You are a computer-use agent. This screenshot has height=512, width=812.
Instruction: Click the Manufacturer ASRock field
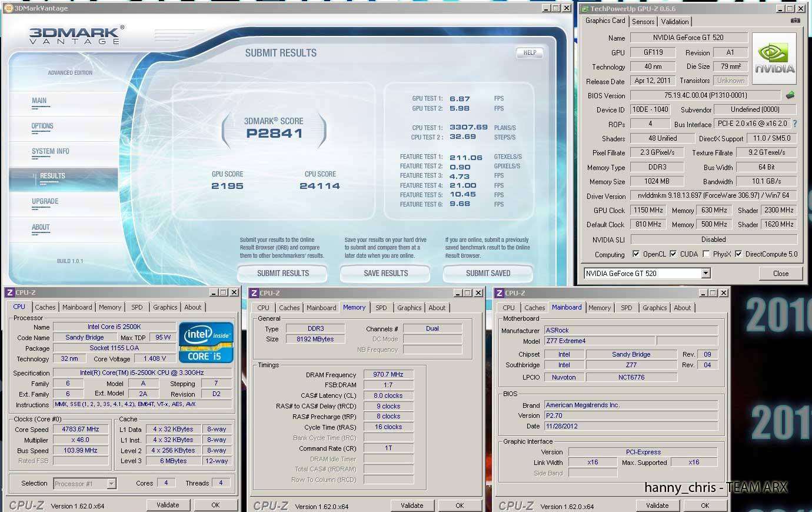630,330
